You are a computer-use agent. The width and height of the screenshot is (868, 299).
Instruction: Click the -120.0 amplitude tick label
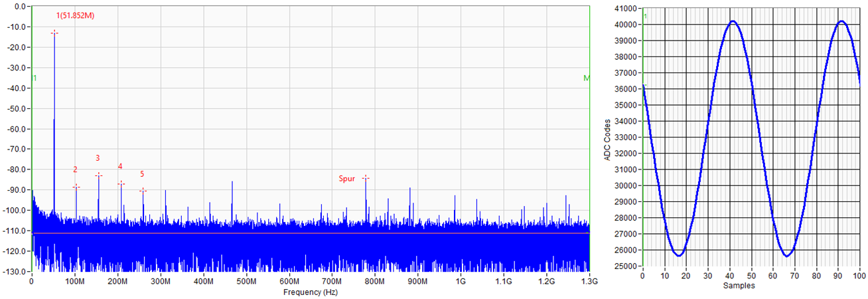(x=14, y=251)
